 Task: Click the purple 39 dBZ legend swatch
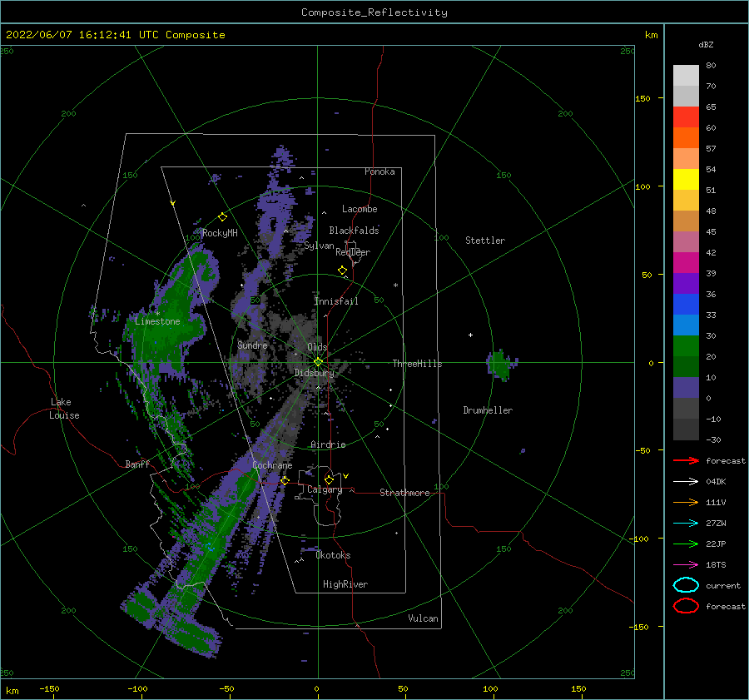(x=686, y=283)
